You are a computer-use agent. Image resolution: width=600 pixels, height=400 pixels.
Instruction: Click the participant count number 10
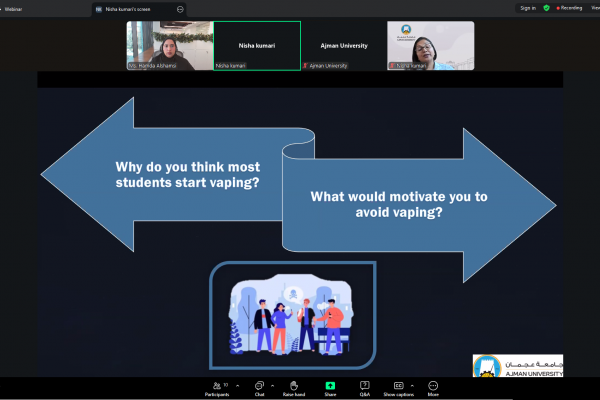click(226, 385)
